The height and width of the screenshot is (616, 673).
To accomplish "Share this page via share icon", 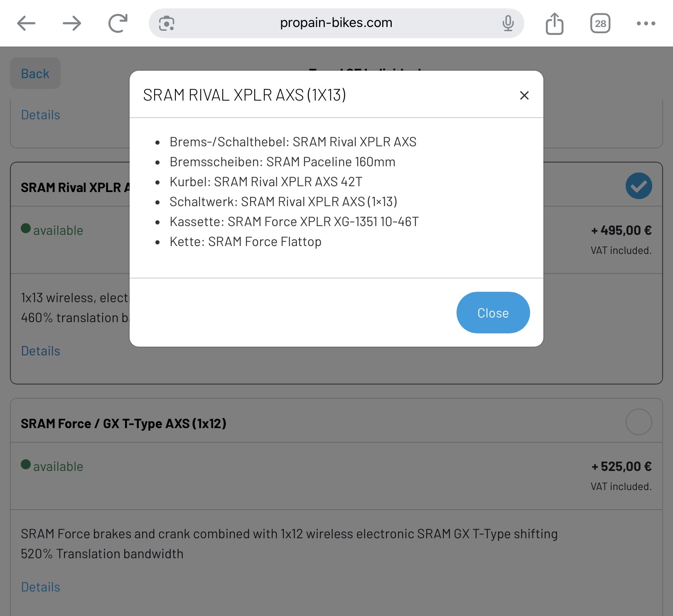I will coord(554,23).
